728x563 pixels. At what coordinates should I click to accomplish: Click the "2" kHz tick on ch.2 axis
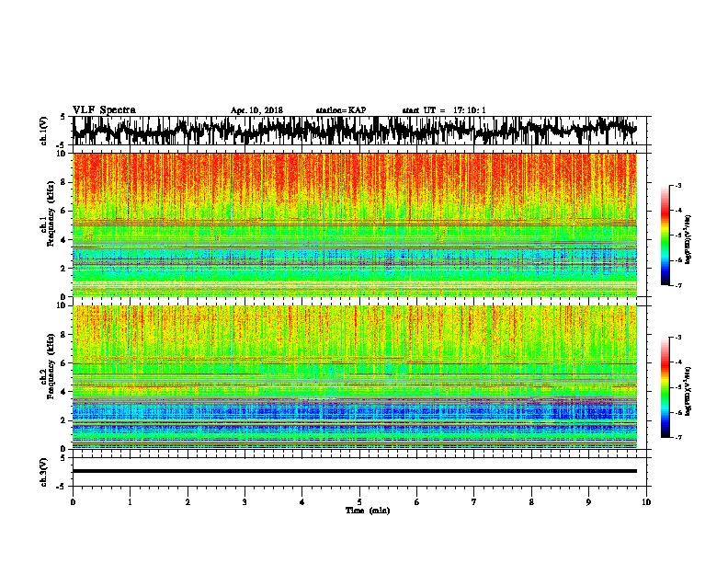coord(64,420)
